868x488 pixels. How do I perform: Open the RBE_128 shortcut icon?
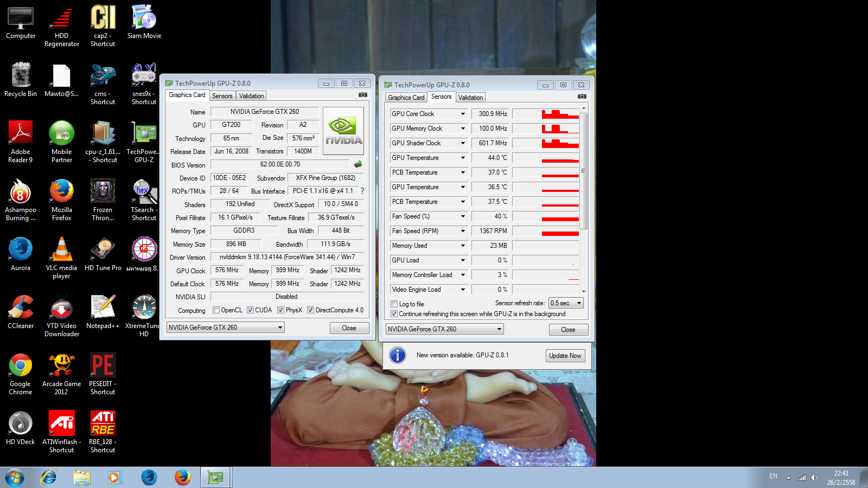103,432
